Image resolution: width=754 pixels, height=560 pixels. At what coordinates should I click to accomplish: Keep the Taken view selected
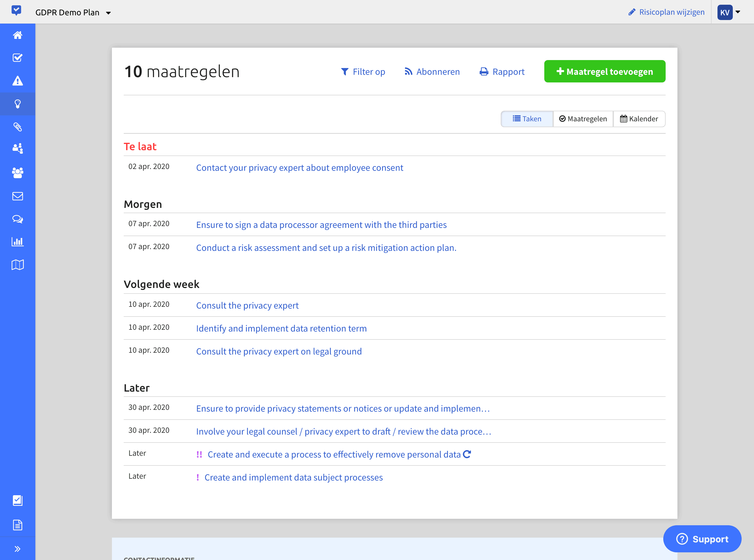(x=527, y=119)
